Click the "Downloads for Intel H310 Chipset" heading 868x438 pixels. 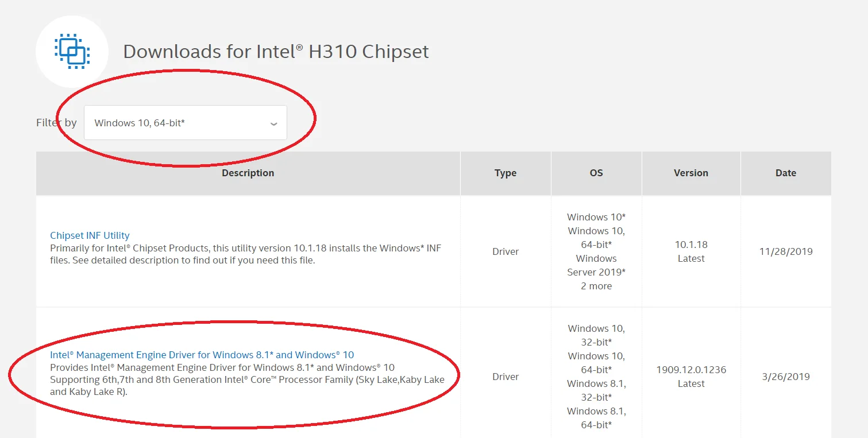point(276,52)
